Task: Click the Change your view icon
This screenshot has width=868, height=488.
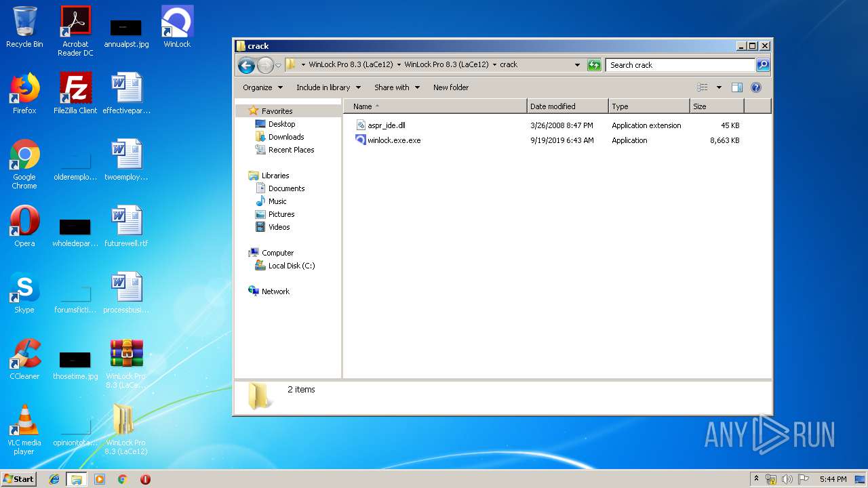Action: point(703,87)
